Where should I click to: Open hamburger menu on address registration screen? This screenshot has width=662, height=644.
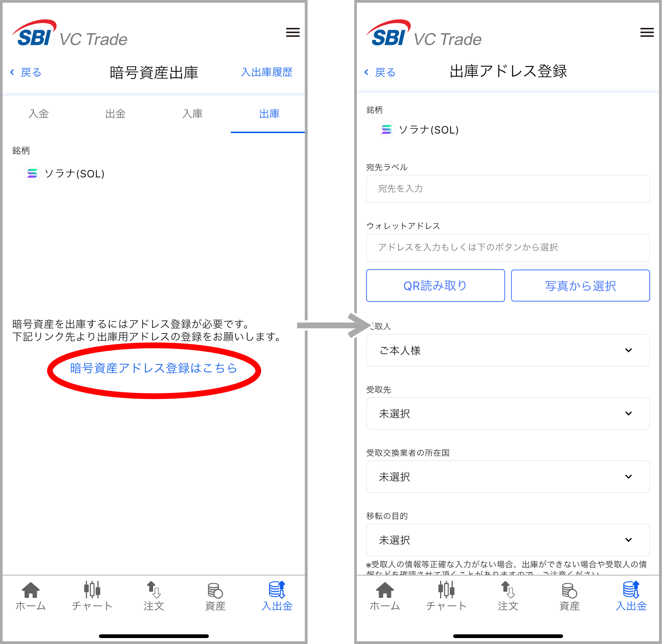click(647, 33)
